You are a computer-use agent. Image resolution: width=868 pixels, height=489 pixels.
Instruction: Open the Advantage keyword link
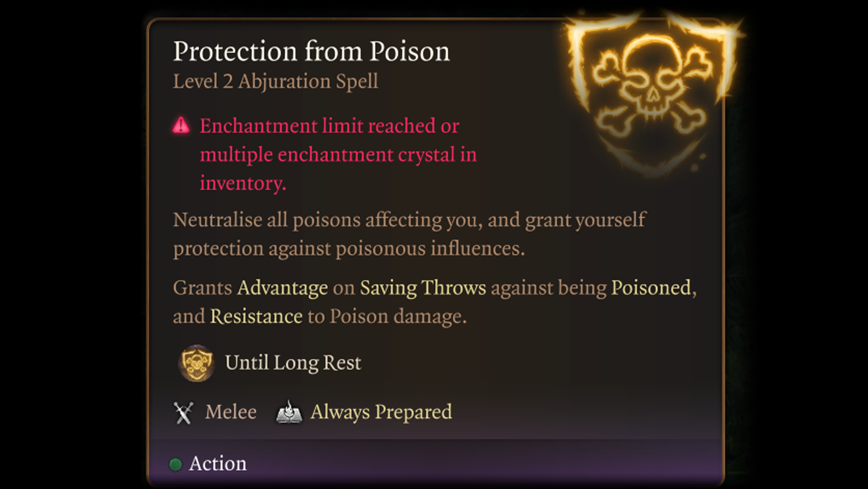click(x=283, y=288)
